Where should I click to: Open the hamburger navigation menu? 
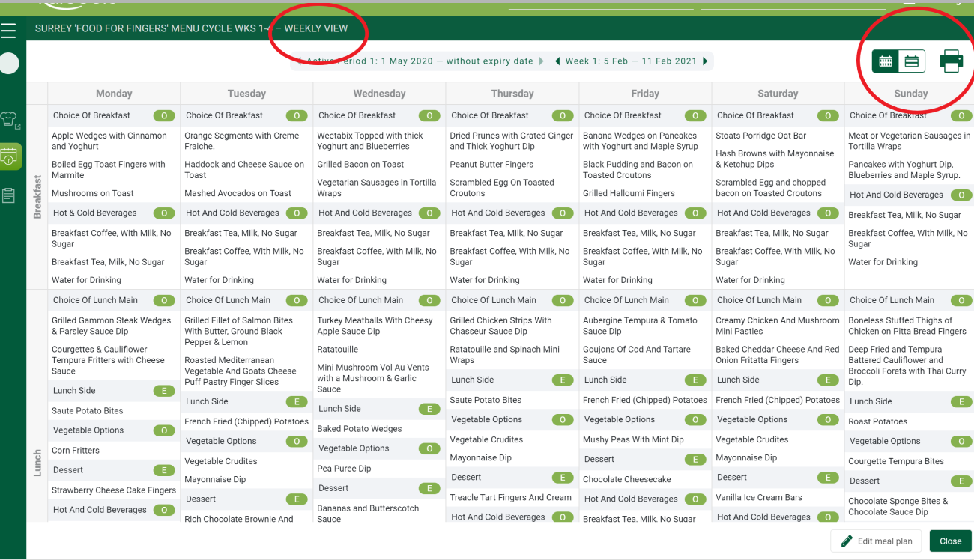(x=8, y=31)
